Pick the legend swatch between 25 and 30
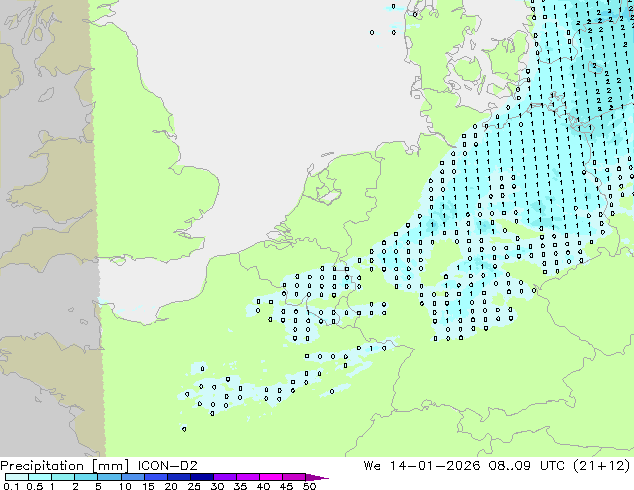Viewport: 634px width, 490px height. tap(201, 477)
